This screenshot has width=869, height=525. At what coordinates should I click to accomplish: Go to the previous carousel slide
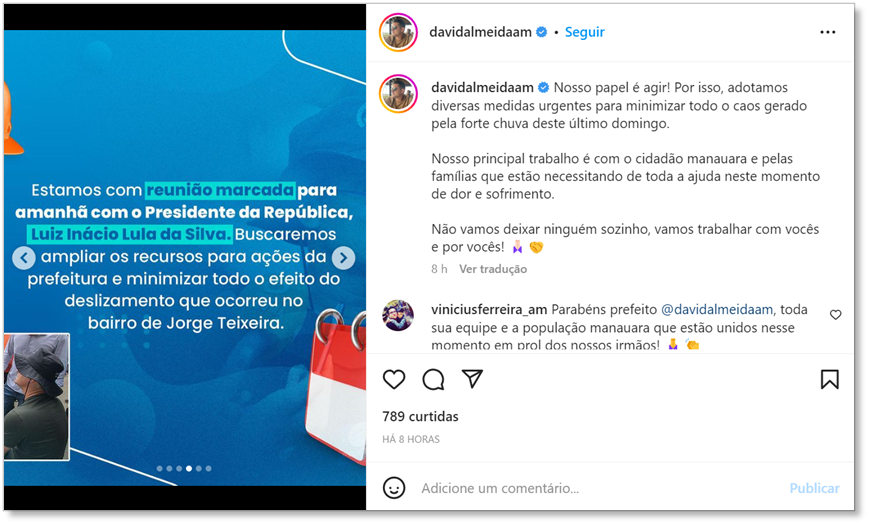pyautogui.click(x=24, y=258)
